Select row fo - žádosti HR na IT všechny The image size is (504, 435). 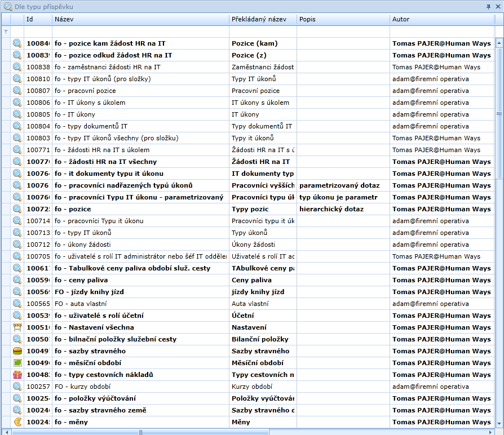(140, 162)
